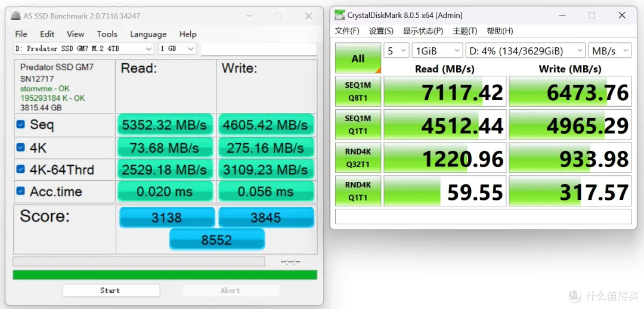The width and height of the screenshot is (644, 309).
Task: Toggle the Seq test checkbox
Action: tap(20, 125)
